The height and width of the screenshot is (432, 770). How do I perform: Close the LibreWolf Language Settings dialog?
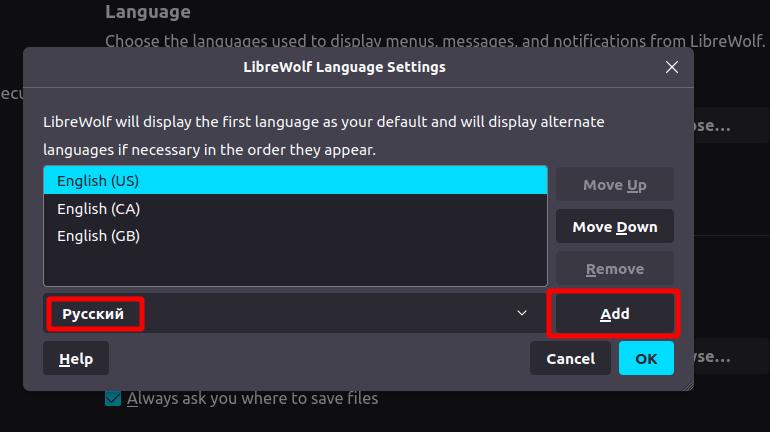[672, 68]
